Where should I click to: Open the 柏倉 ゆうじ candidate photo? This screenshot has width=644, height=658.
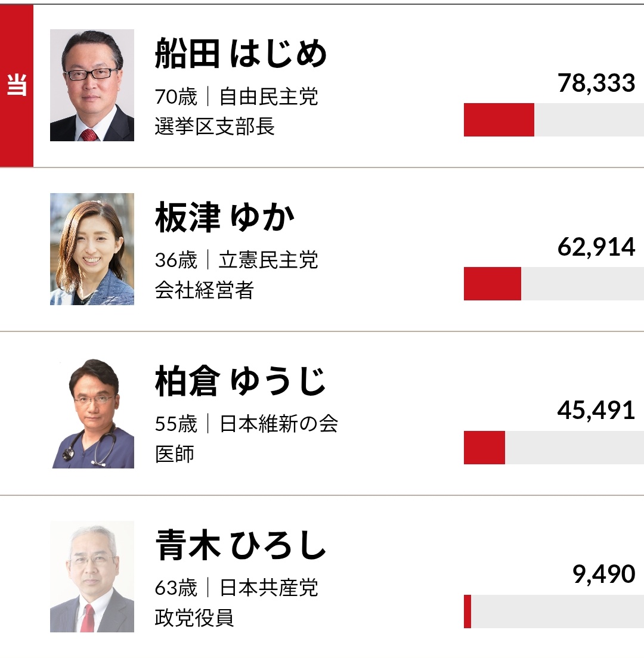pyautogui.click(x=92, y=413)
